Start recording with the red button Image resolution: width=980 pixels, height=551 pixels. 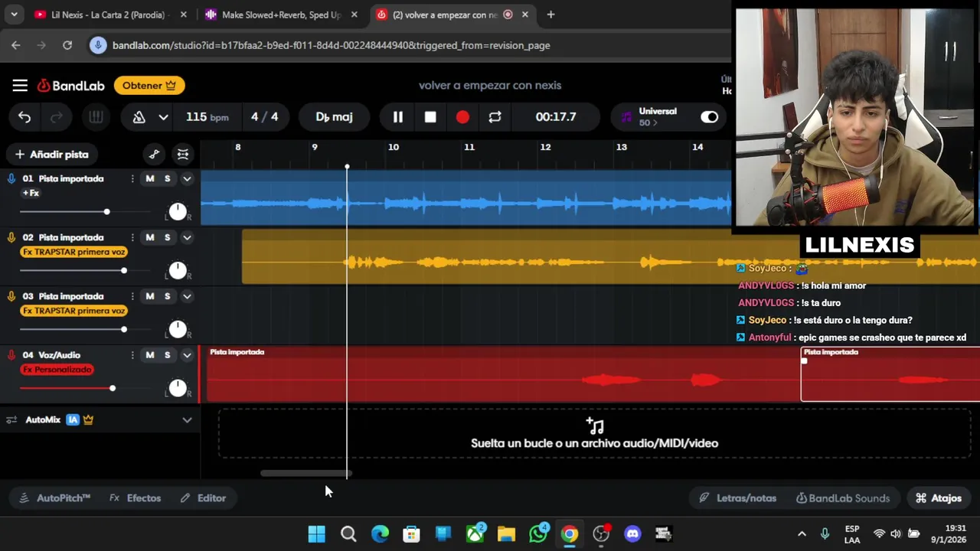pos(462,117)
